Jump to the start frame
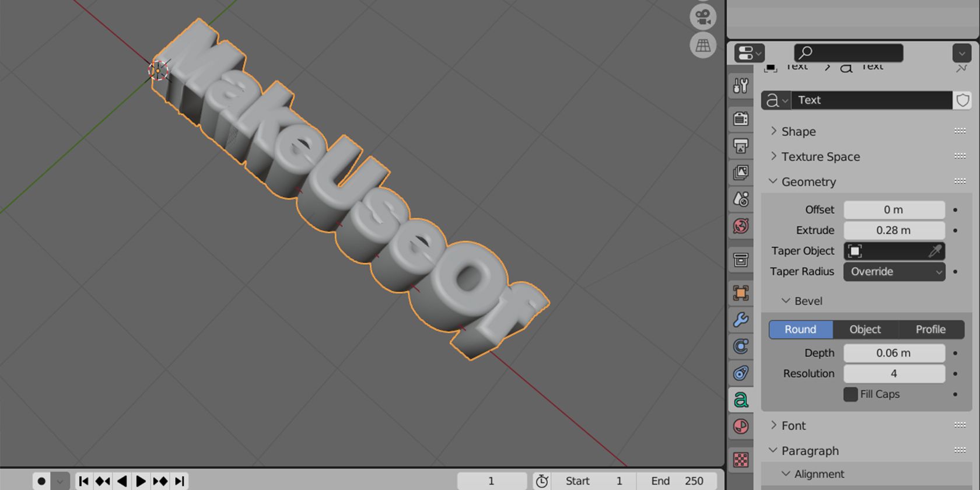The width and height of the screenshot is (980, 490). (x=84, y=481)
